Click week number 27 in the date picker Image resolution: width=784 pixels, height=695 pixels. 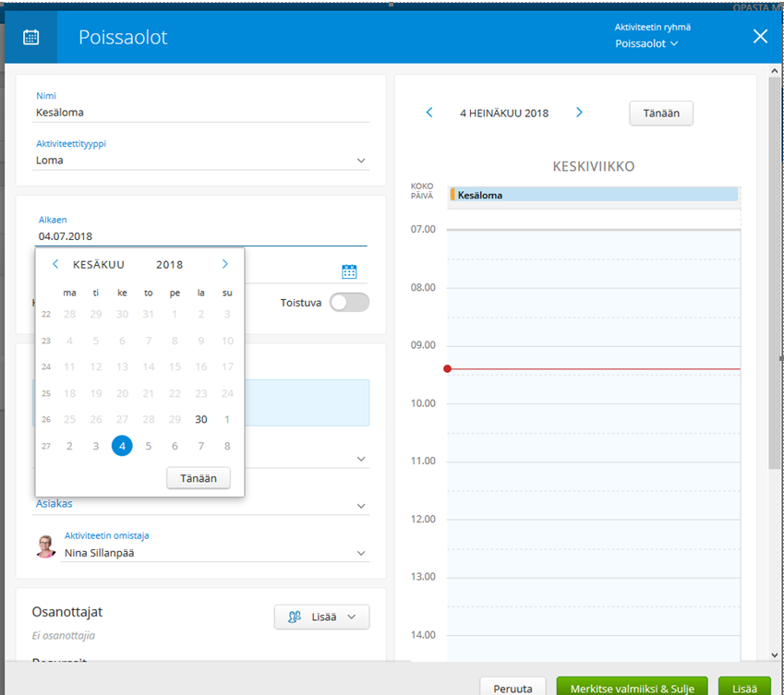[46, 446]
